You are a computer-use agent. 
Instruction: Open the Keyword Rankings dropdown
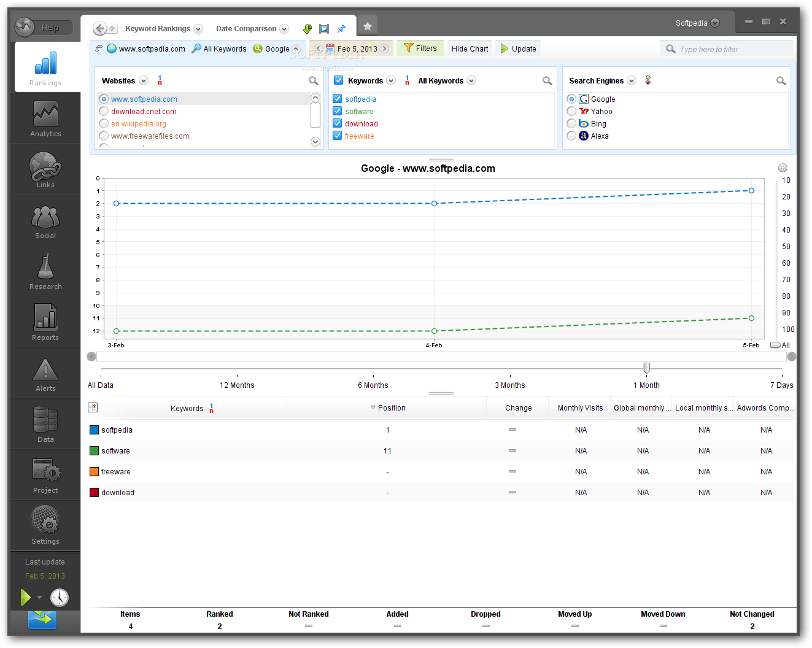tap(198, 29)
